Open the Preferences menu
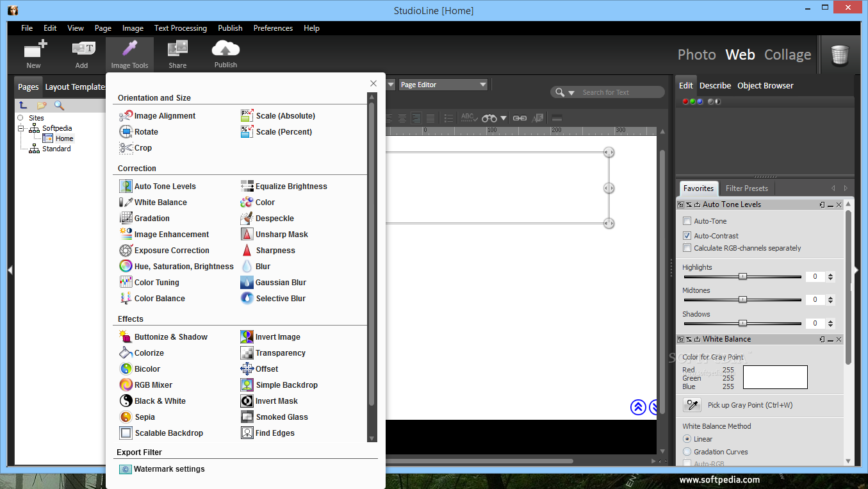 point(273,28)
